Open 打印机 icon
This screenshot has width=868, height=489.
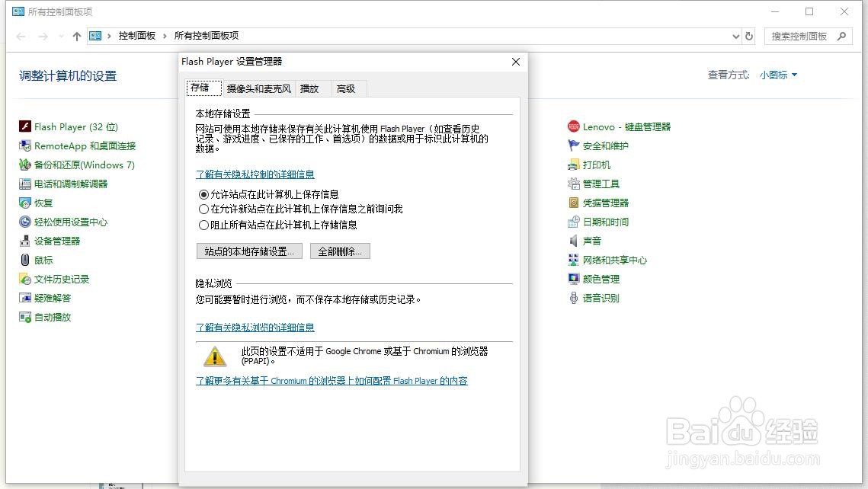tap(574, 165)
